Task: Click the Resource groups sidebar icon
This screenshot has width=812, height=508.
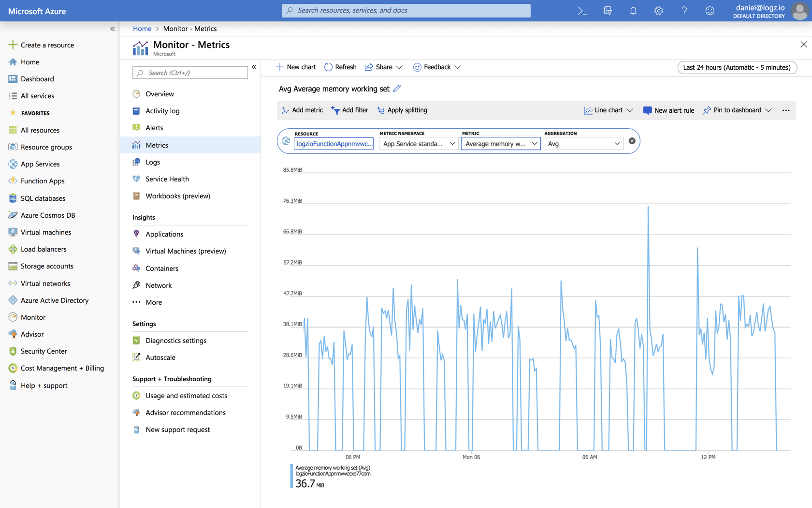Action: (13, 147)
